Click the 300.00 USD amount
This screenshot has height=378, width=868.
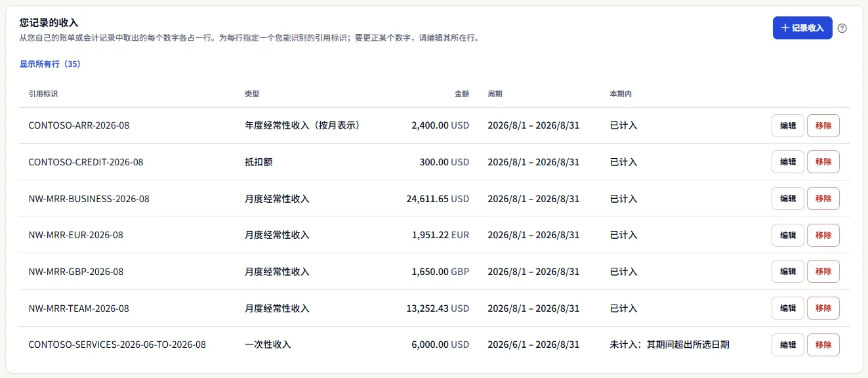coord(445,162)
